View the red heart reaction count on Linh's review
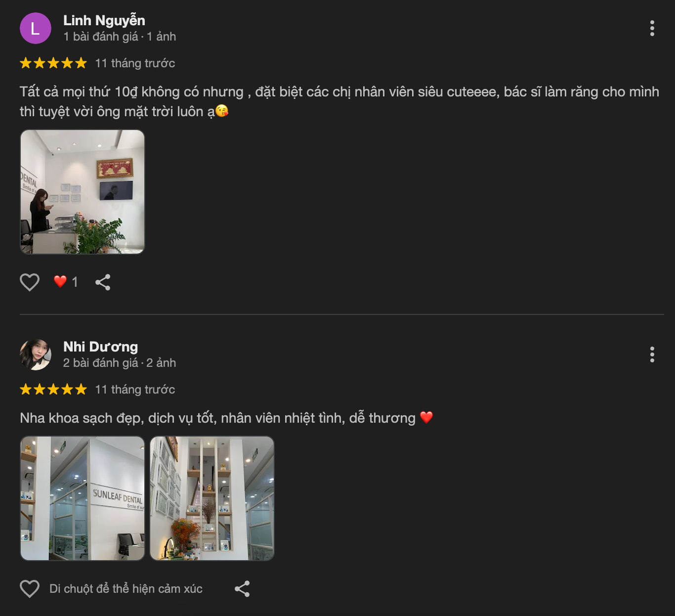 coord(66,282)
